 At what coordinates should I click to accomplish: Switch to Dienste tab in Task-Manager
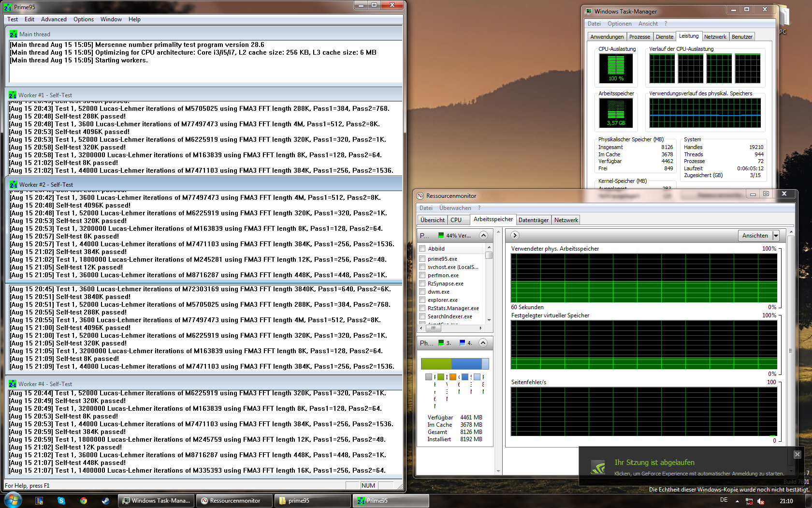click(x=665, y=37)
